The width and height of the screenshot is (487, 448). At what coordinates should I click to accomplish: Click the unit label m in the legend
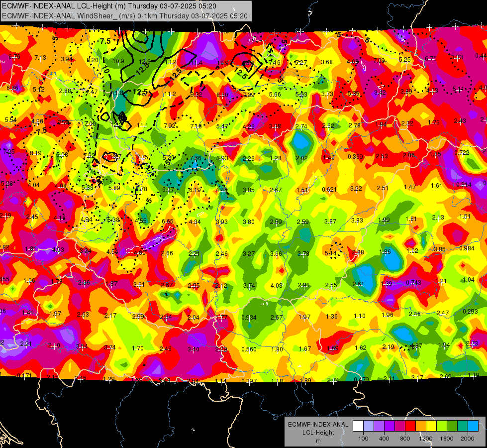pyautogui.click(x=318, y=441)
